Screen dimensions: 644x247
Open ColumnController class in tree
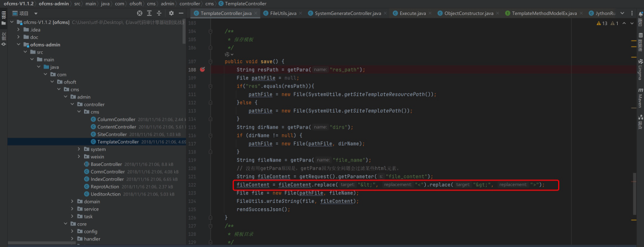117,119
